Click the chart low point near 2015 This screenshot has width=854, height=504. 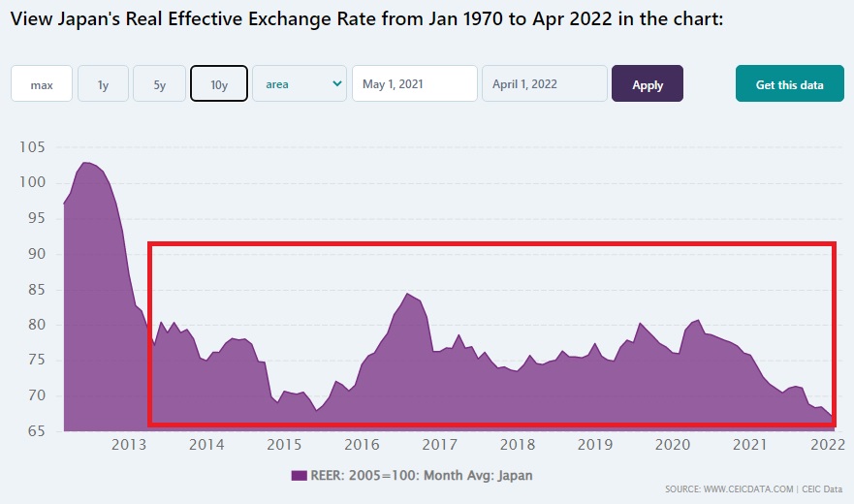(316, 410)
